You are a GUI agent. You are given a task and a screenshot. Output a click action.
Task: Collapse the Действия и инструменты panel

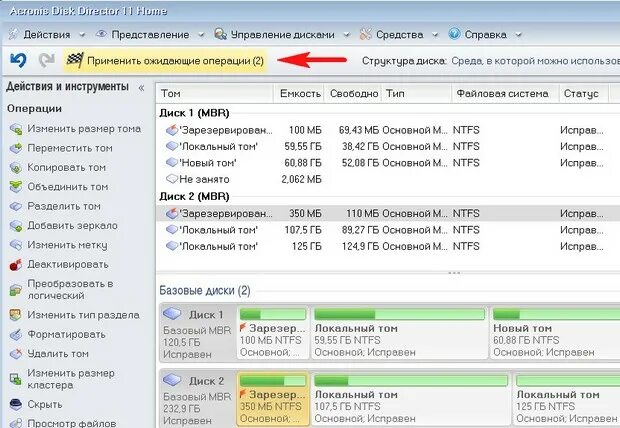141,88
